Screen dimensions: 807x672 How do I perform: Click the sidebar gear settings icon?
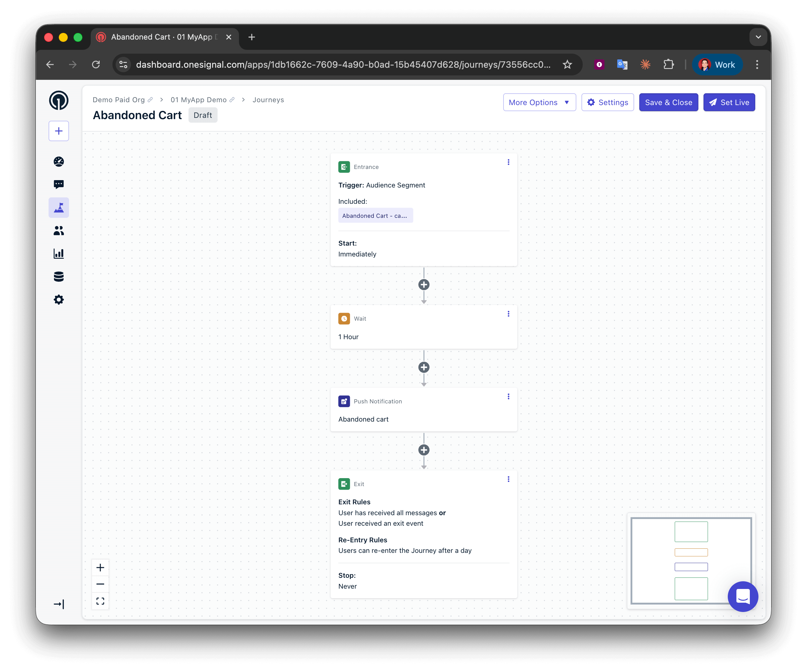click(x=59, y=300)
